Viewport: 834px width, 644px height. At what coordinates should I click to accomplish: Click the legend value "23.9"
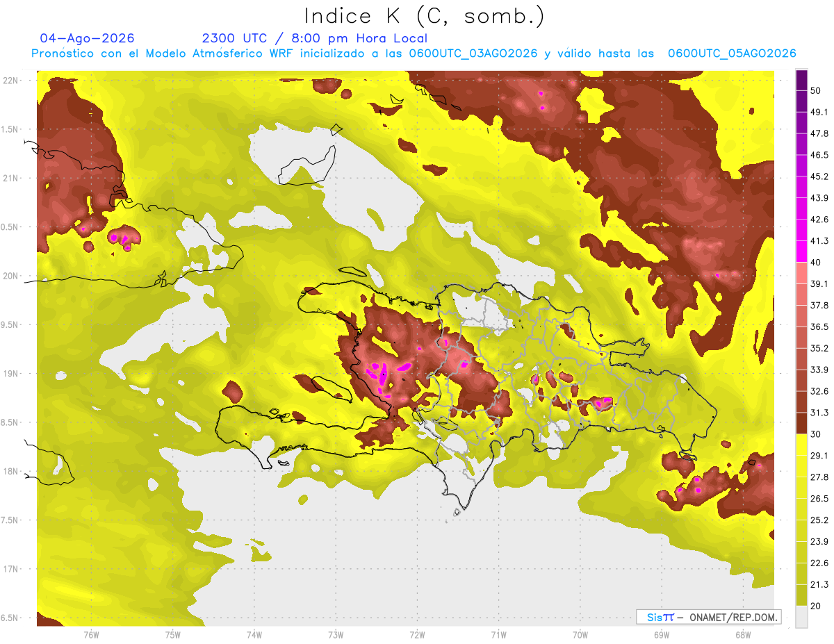[819, 542]
